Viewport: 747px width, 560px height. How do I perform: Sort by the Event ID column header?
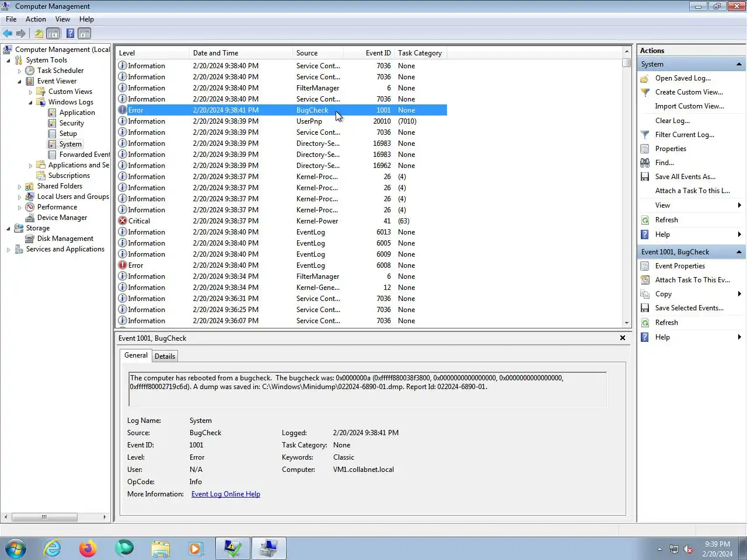(x=369, y=53)
